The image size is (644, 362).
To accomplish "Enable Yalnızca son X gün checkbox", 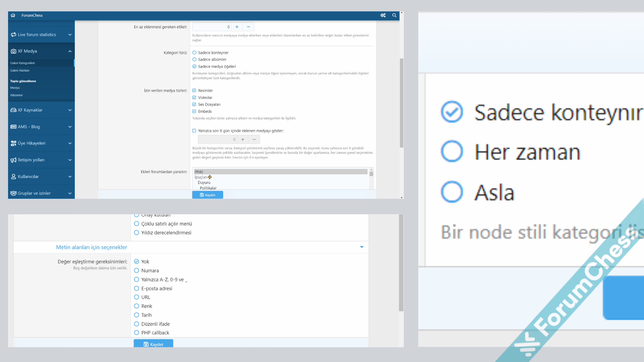I will pyautogui.click(x=194, y=131).
